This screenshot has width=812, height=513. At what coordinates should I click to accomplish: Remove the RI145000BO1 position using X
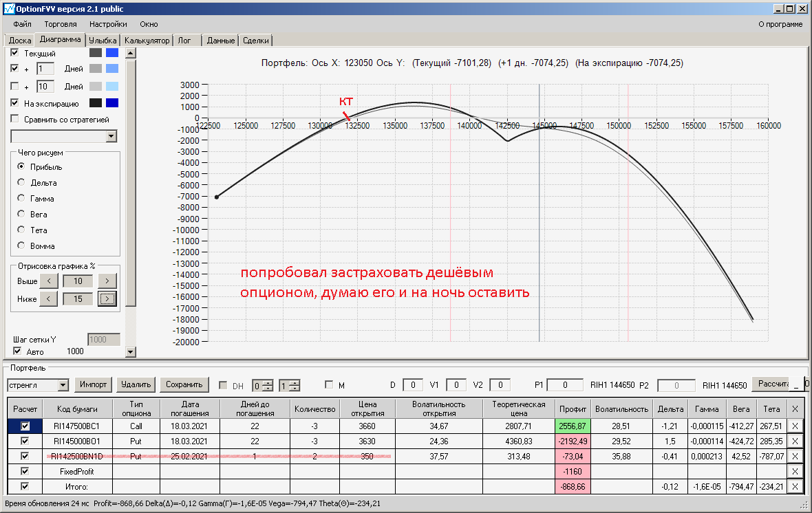(x=795, y=441)
